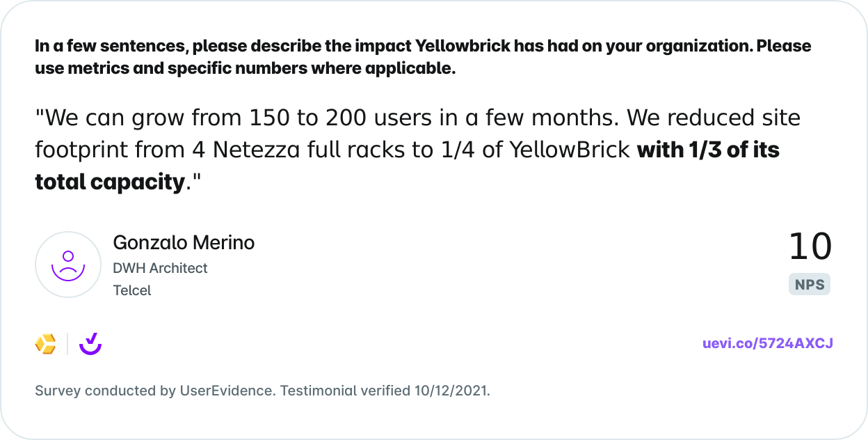The image size is (868, 440).
Task: Click the purple UserEvidence checkmark logo
Action: 90,344
